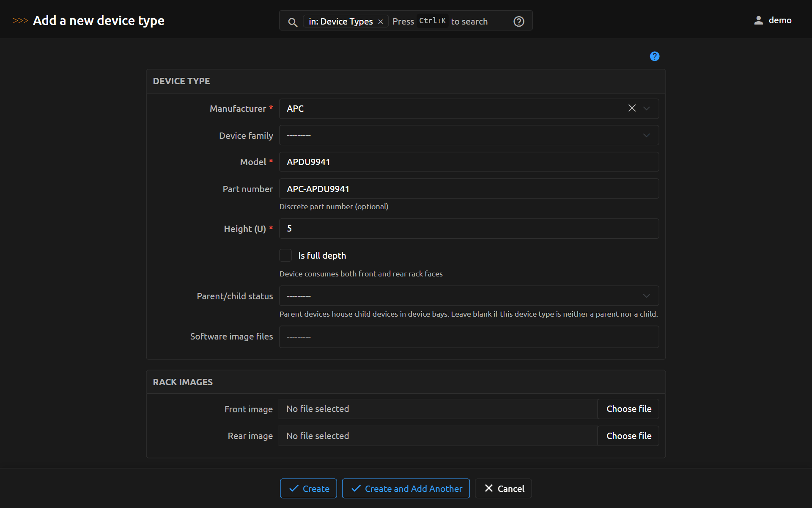
Task: Remove the 'in: Device Types' search filter
Action: pos(381,22)
